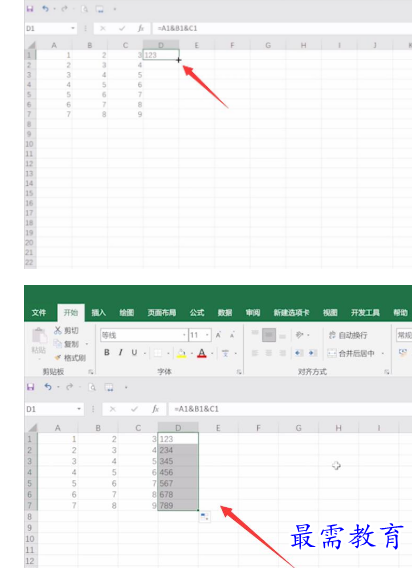Image resolution: width=412 pixels, height=568 pixels.
Task: Apply Italic formatting in the ribbon
Action: pos(120,352)
